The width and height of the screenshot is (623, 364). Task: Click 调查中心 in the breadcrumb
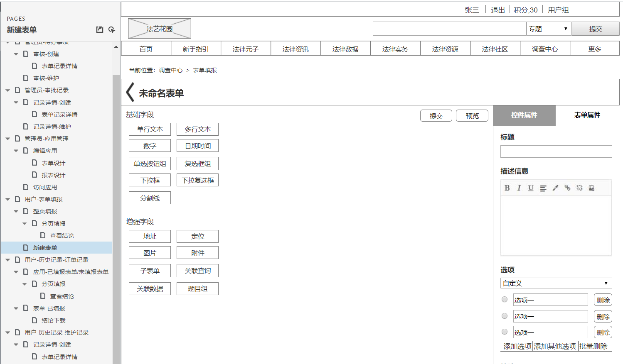click(171, 70)
